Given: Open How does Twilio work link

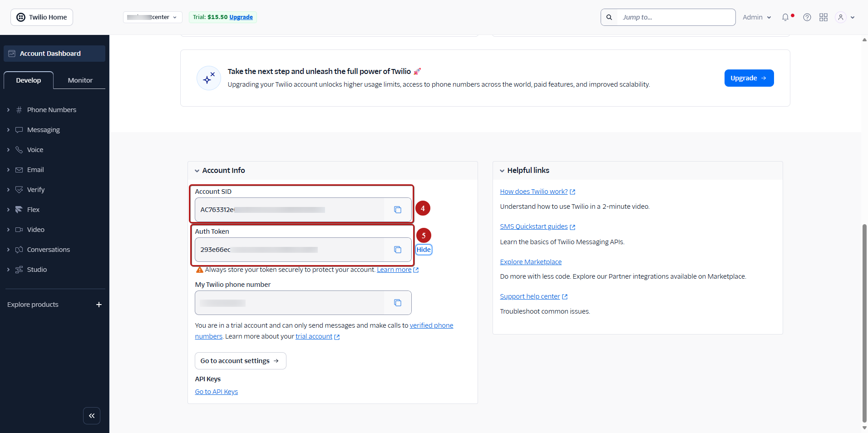Looking at the screenshot, I should click(x=538, y=192).
